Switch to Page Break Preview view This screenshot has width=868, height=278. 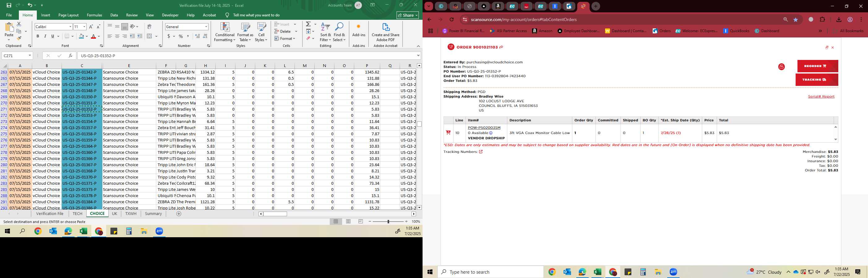pyautogui.click(x=361, y=221)
